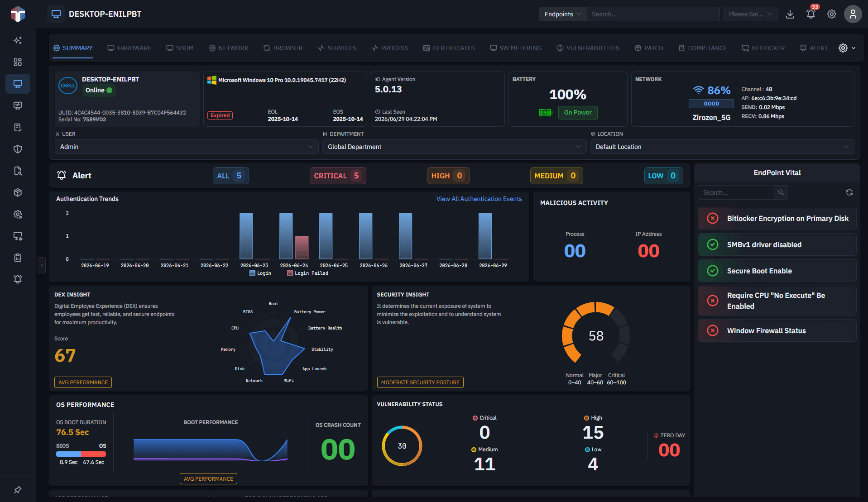Filter alerts by LOW 0
868x502 pixels.
[x=663, y=176]
